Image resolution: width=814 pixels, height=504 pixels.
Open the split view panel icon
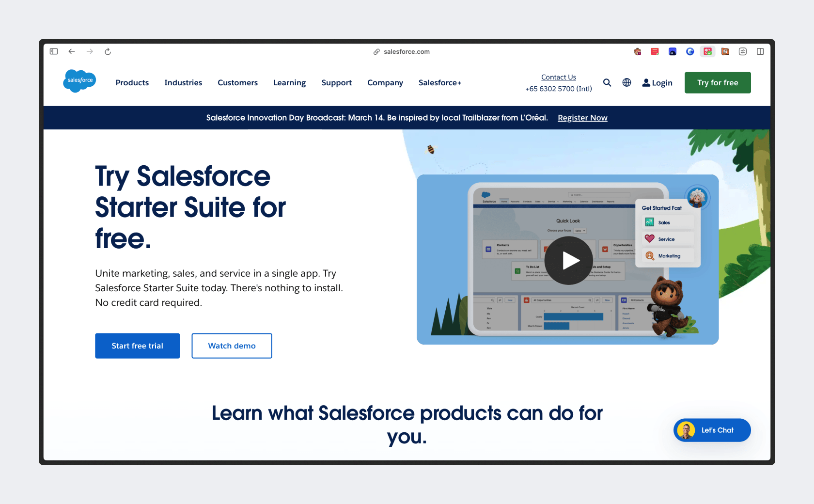click(760, 51)
